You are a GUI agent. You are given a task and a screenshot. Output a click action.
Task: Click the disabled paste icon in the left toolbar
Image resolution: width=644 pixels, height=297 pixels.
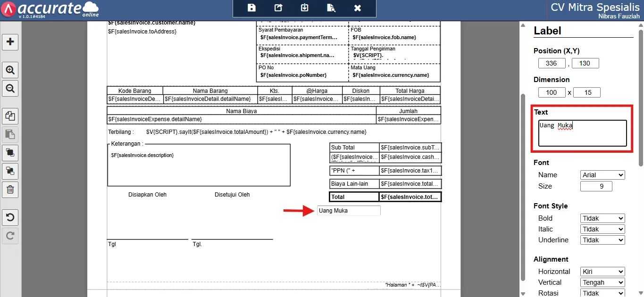click(x=10, y=134)
